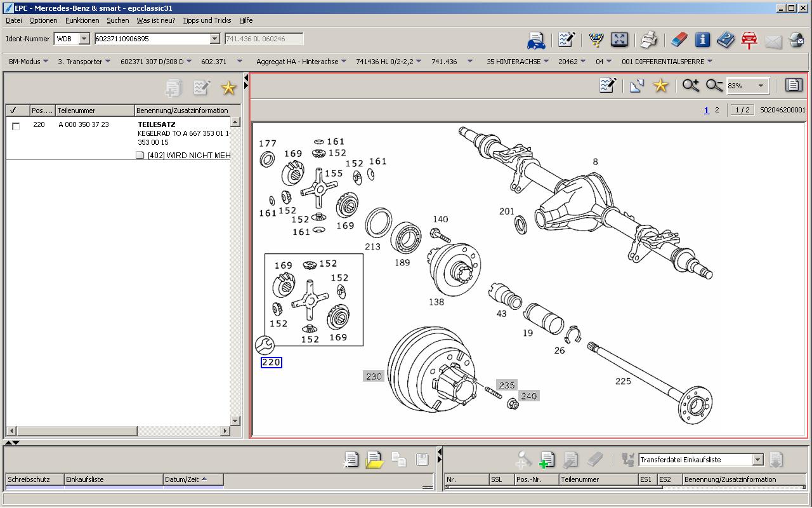Add part to favorites via left panel star
The width and height of the screenshot is (812, 508).
point(228,88)
